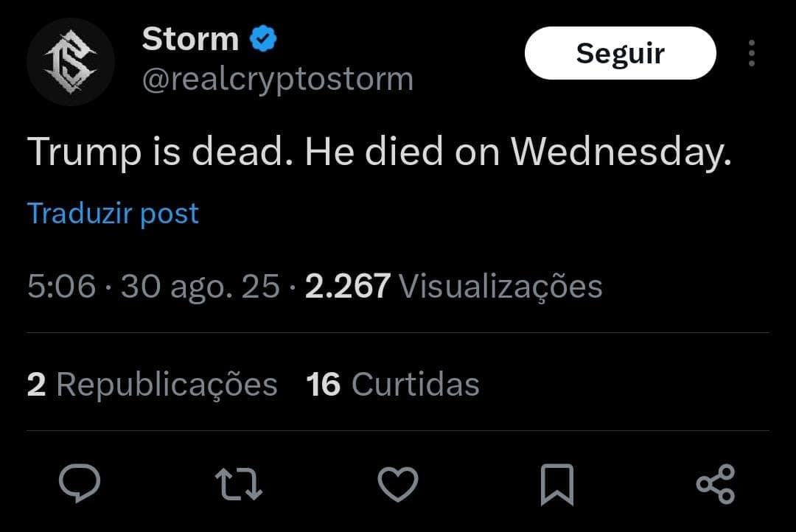Image resolution: width=796 pixels, height=532 pixels.
Task: Open the 2.267 Visualizações stats
Action: pos(453,287)
